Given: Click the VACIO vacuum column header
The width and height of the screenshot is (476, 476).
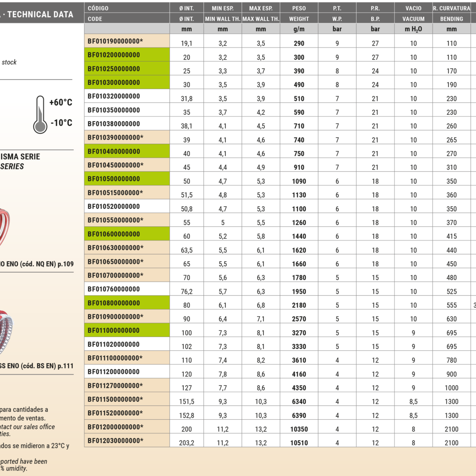Looking at the screenshot, I should [413, 8].
